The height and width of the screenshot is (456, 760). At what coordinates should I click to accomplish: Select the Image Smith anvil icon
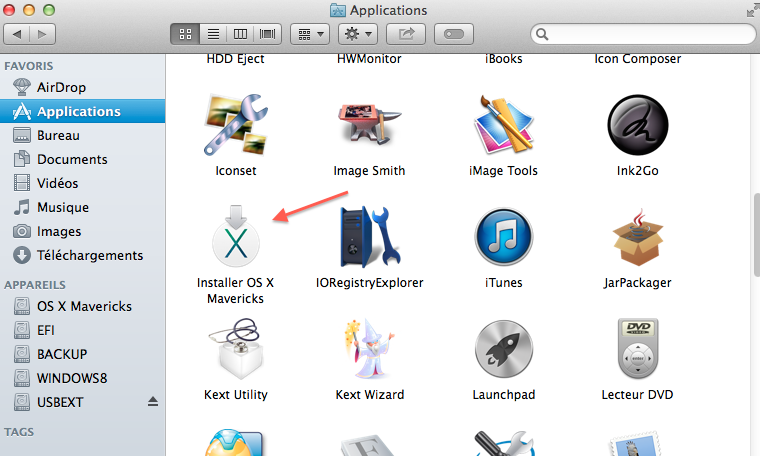click(369, 124)
